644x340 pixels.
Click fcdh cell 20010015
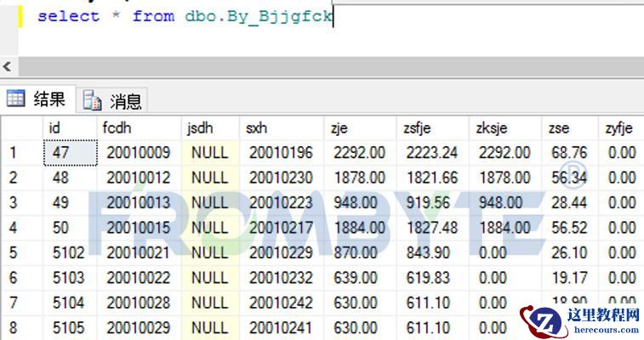(140, 228)
